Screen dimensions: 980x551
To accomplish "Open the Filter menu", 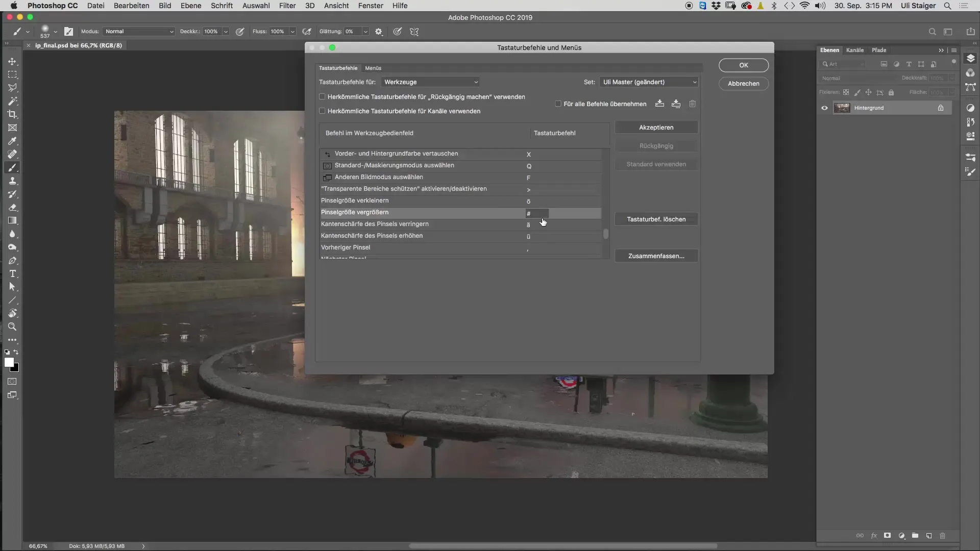I will click(x=287, y=6).
